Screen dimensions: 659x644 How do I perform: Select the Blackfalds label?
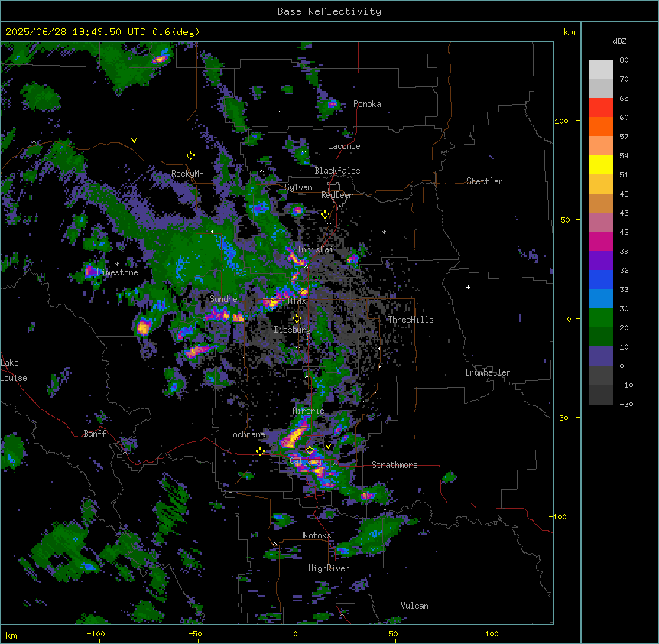pyautogui.click(x=337, y=171)
